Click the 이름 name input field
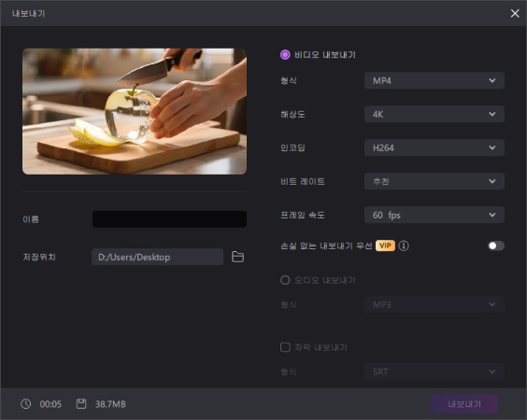 point(169,219)
